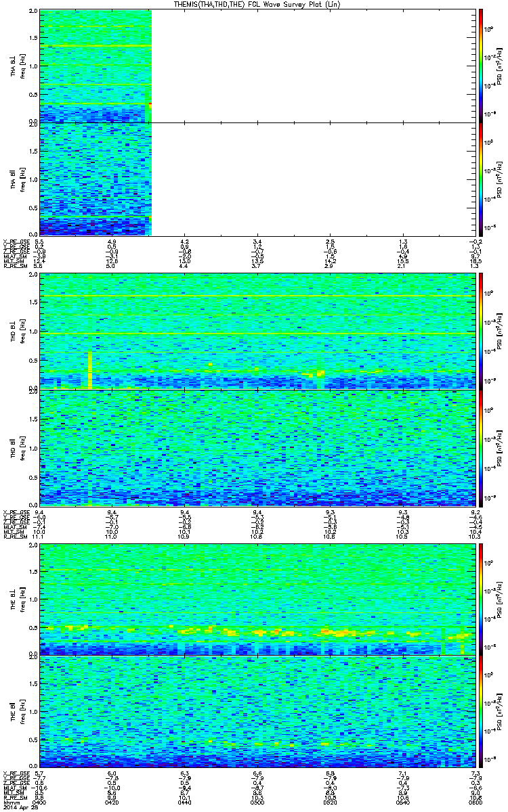
Task: Select the THE B-parallel spectrogram panel
Action: coord(257,712)
